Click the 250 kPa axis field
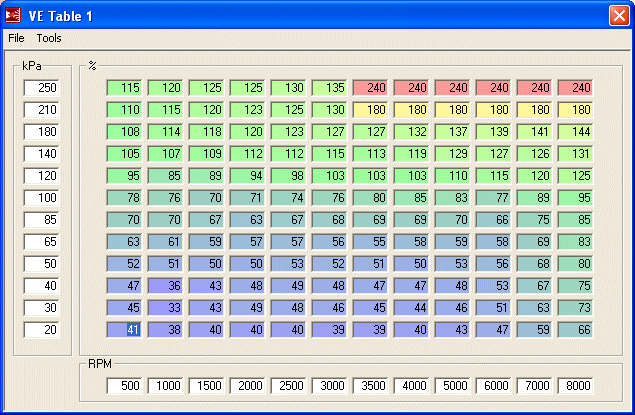635x415 pixels. tap(43, 88)
